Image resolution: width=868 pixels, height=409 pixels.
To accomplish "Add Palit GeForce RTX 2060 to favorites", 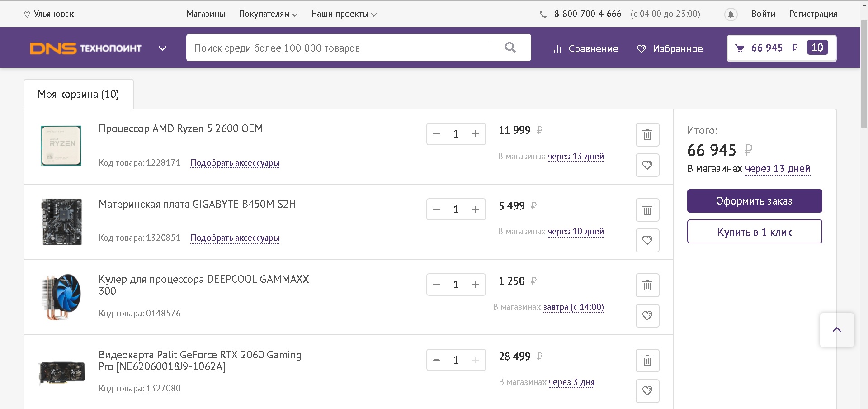I will (647, 390).
